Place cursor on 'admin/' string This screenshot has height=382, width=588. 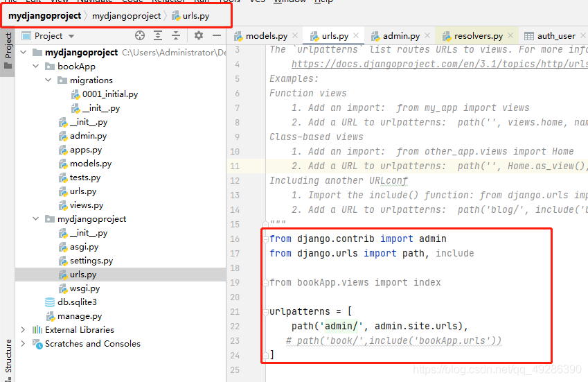point(341,326)
